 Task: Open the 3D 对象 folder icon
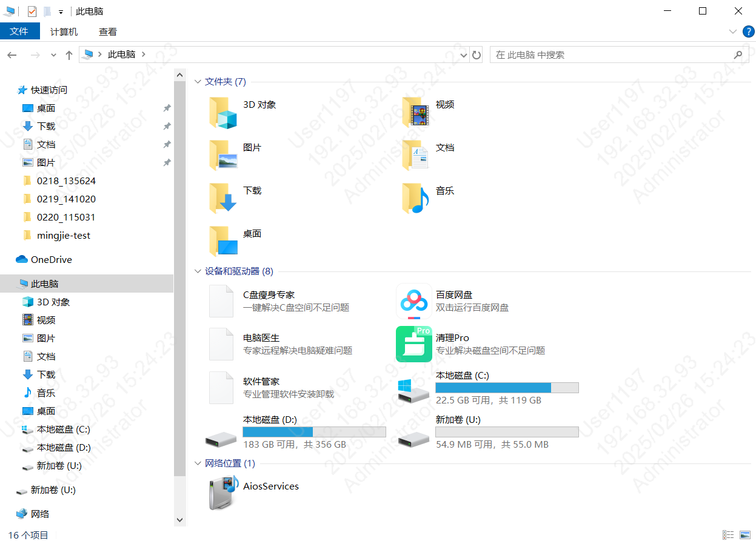pyautogui.click(x=222, y=111)
